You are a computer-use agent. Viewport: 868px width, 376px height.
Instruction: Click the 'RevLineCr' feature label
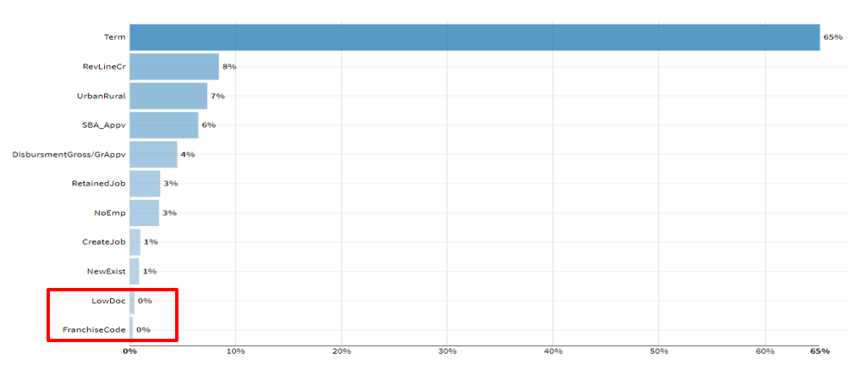click(103, 66)
